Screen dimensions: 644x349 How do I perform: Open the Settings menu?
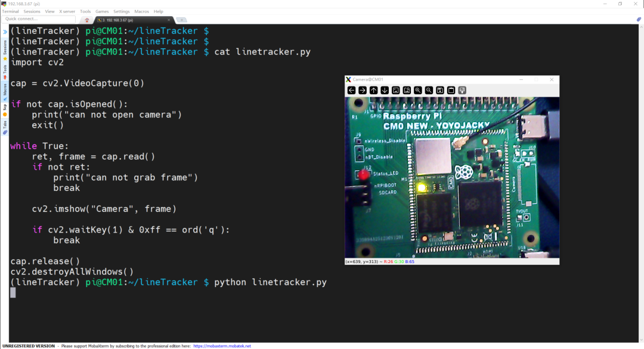point(121,11)
